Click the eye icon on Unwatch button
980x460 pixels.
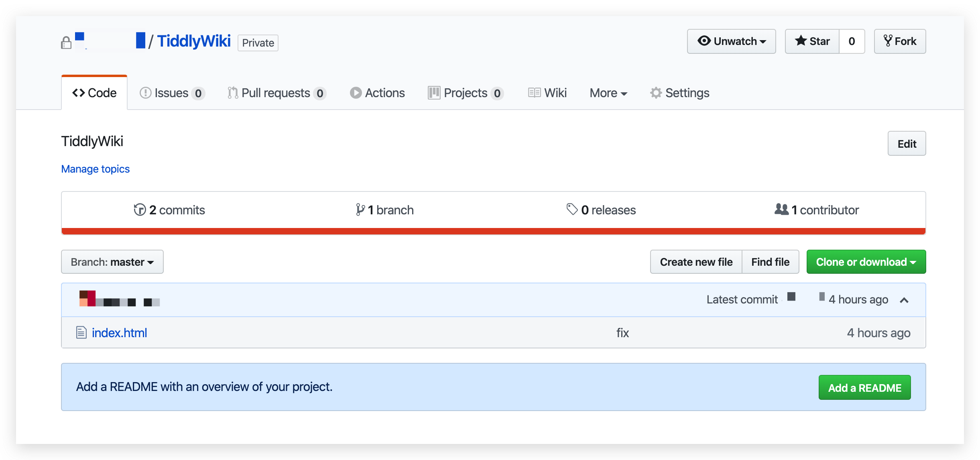pos(704,41)
